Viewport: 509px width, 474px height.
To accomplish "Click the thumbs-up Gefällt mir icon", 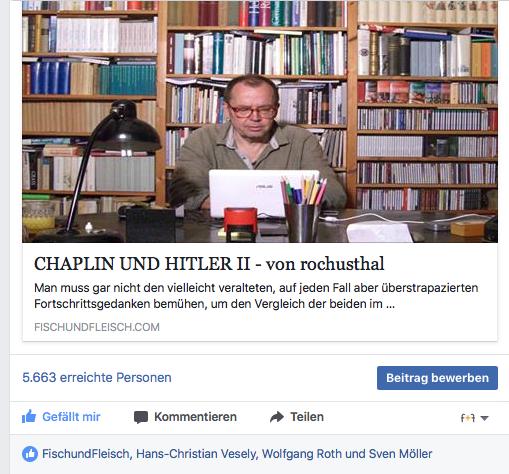I will pyautogui.click(x=29, y=417).
